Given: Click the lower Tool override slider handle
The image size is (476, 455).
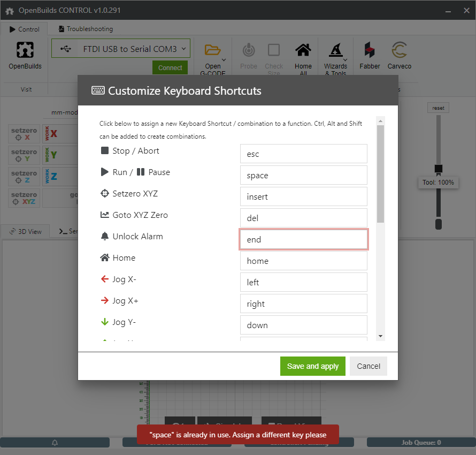Looking at the screenshot, I should pyautogui.click(x=439, y=224).
